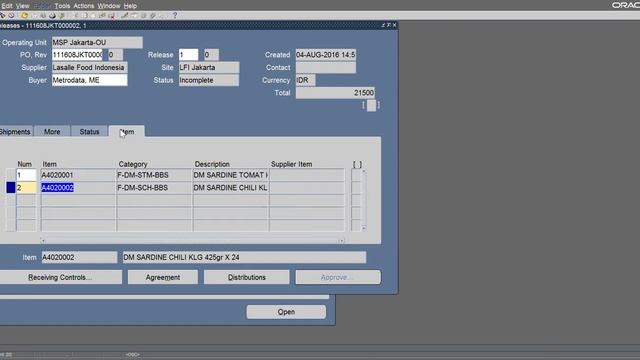Switch to the More tab
640x360 pixels.
point(52,131)
